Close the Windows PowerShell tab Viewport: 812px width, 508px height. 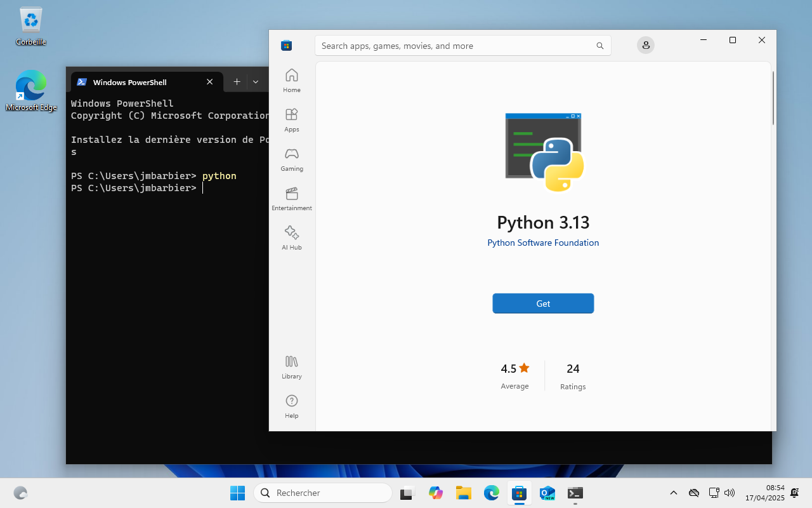(x=210, y=82)
